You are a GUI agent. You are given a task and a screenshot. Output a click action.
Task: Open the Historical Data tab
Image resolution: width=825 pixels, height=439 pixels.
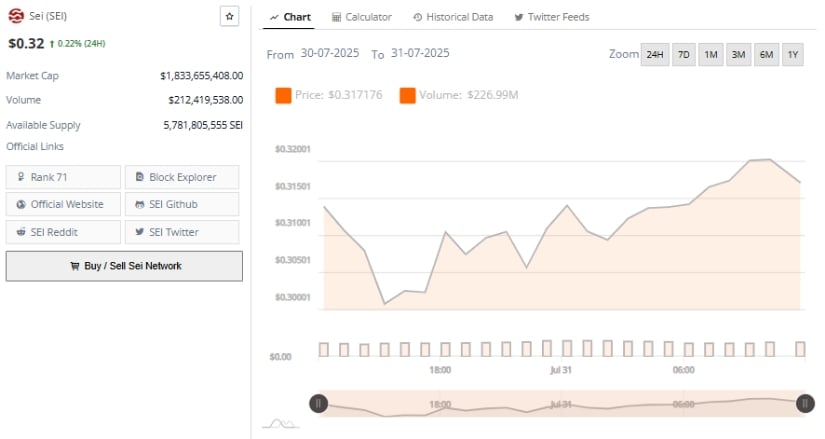453,17
